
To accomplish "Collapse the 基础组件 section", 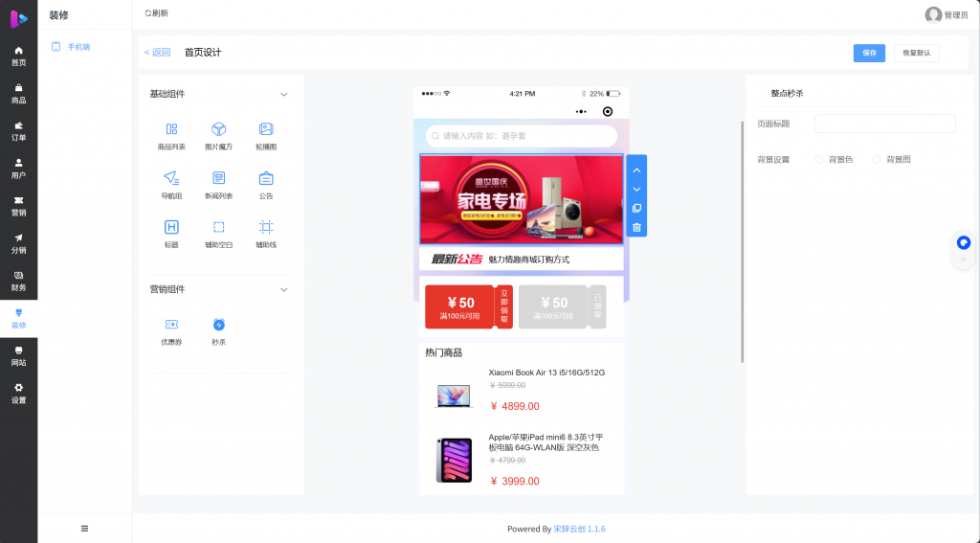I will click(x=283, y=95).
